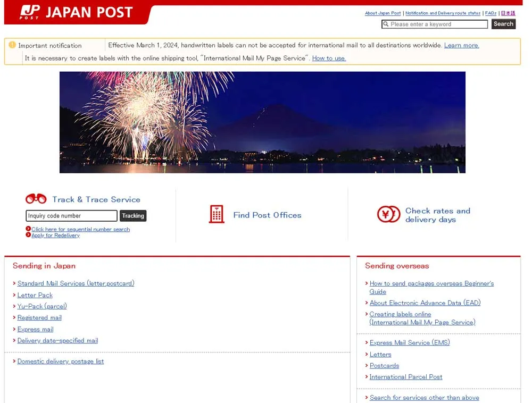Click the Tracking button
Image resolution: width=532 pixels, height=403 pixels.
coord(133,215)
